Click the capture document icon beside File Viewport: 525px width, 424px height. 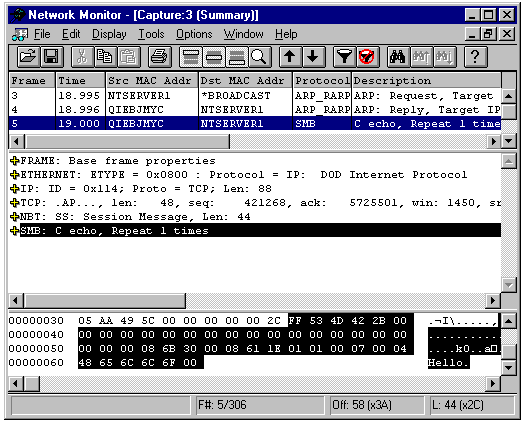19,34
